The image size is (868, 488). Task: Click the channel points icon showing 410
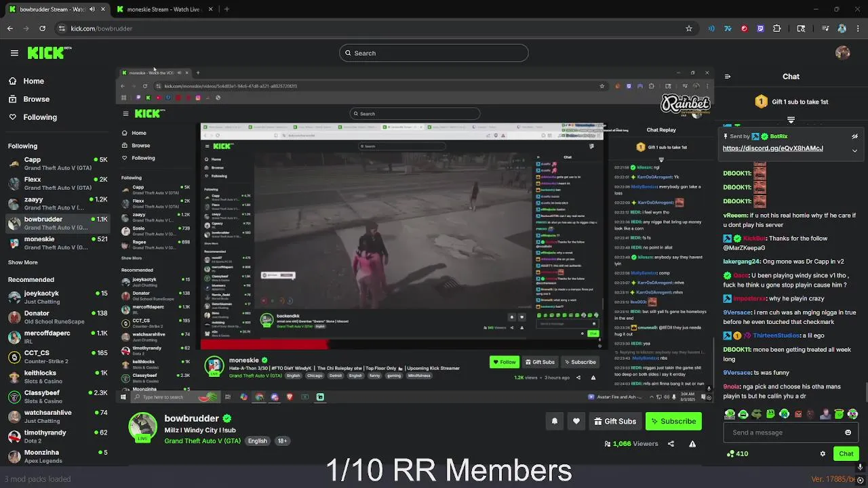tap(737, 453)
